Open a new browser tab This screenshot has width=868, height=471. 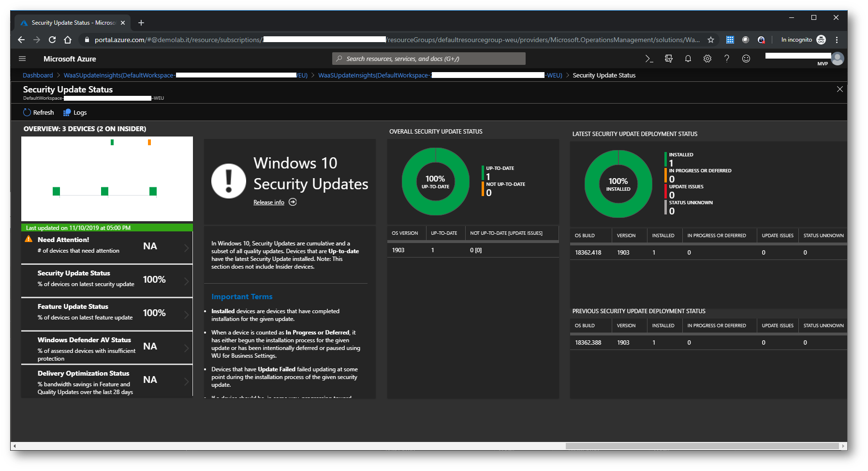pyautogui.click(x=141, y=23)
